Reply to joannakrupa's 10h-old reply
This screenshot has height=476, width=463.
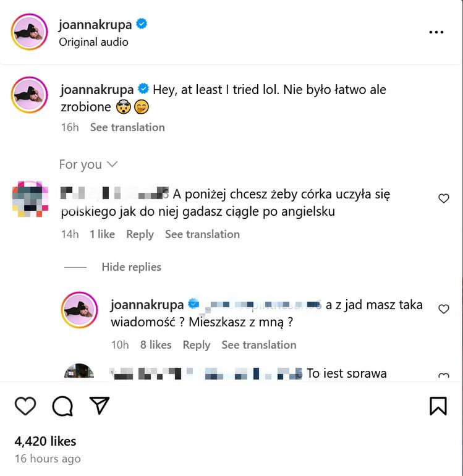tap(197, 345)
